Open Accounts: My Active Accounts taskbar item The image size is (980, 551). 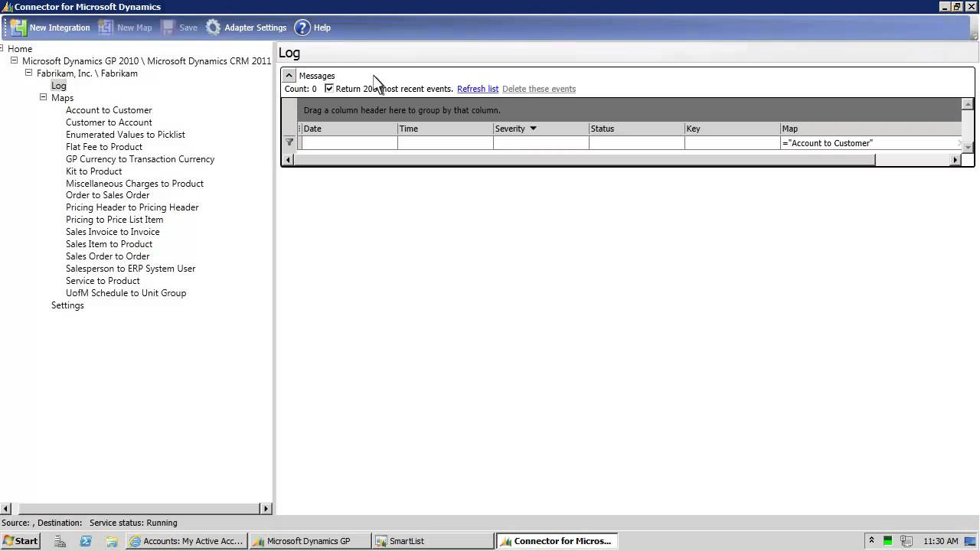pos(187,541)
